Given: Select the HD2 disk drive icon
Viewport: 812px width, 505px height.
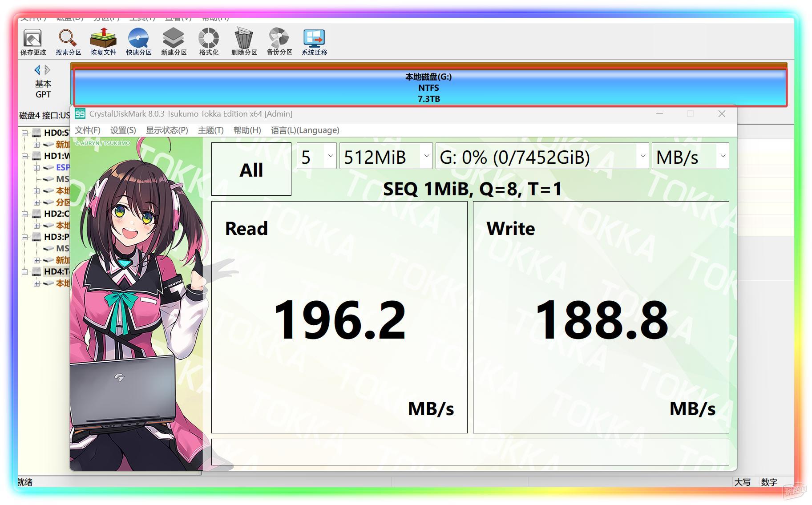Looking at the screenshot, I should 36,214.
